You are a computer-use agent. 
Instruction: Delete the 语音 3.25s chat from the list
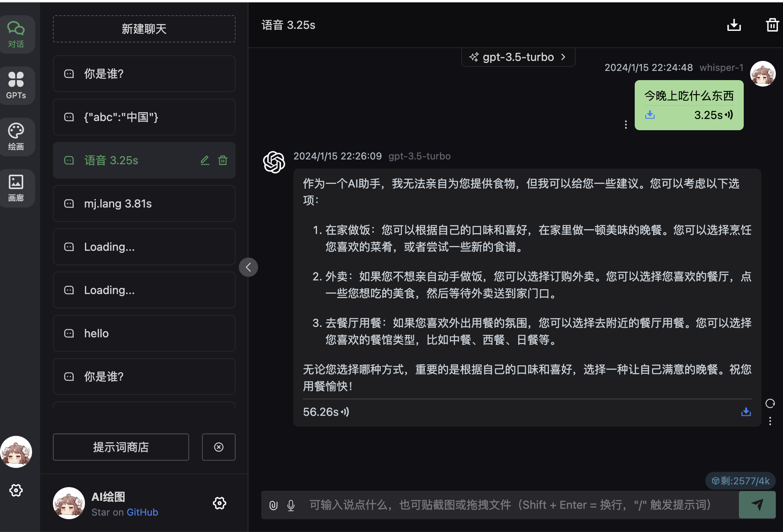click(x=223, y=160)
